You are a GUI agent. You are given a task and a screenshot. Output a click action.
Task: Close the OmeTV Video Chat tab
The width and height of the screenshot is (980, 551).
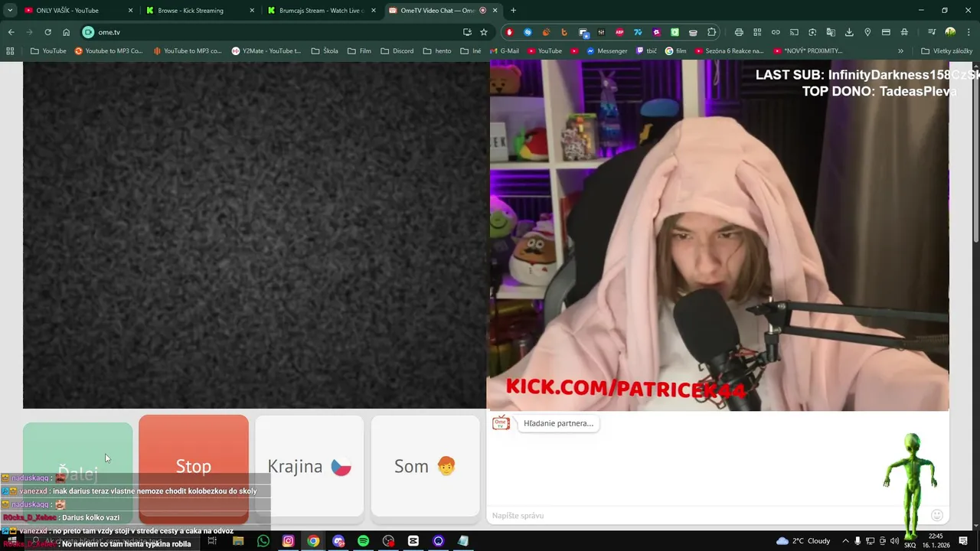coord(495,11)
